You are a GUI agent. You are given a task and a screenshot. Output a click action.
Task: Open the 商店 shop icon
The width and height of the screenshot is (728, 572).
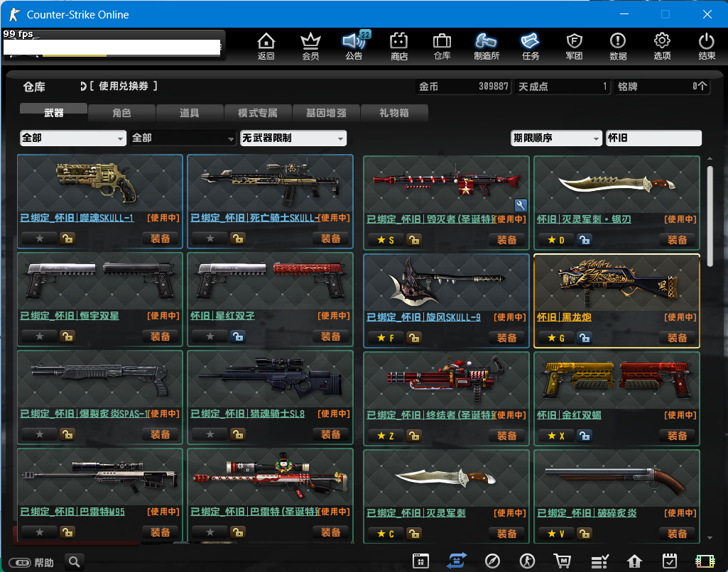pos(399,45)
